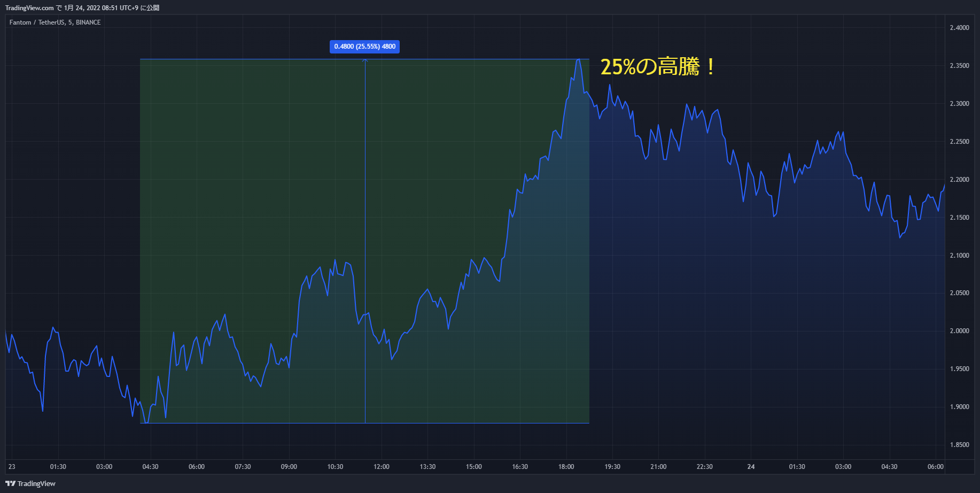The image size is (980, 493).
Task: Click the 24 date label on time axis
Action: coord(751,467)
